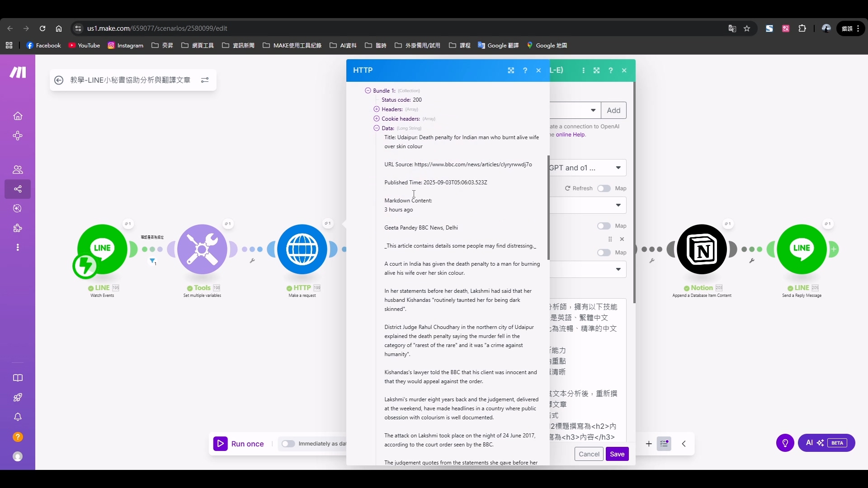Go to the Home icon in Make sidebar
868x488 pixels.
coord(18,116)
